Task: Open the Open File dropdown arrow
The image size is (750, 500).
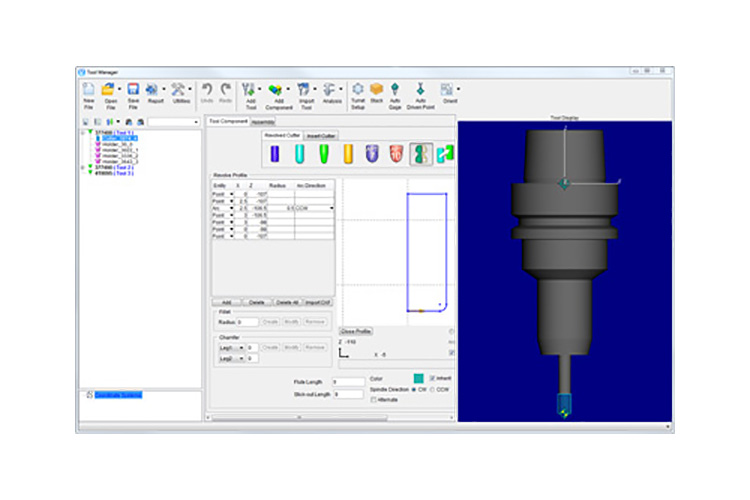Action: [x=119, y=89]
